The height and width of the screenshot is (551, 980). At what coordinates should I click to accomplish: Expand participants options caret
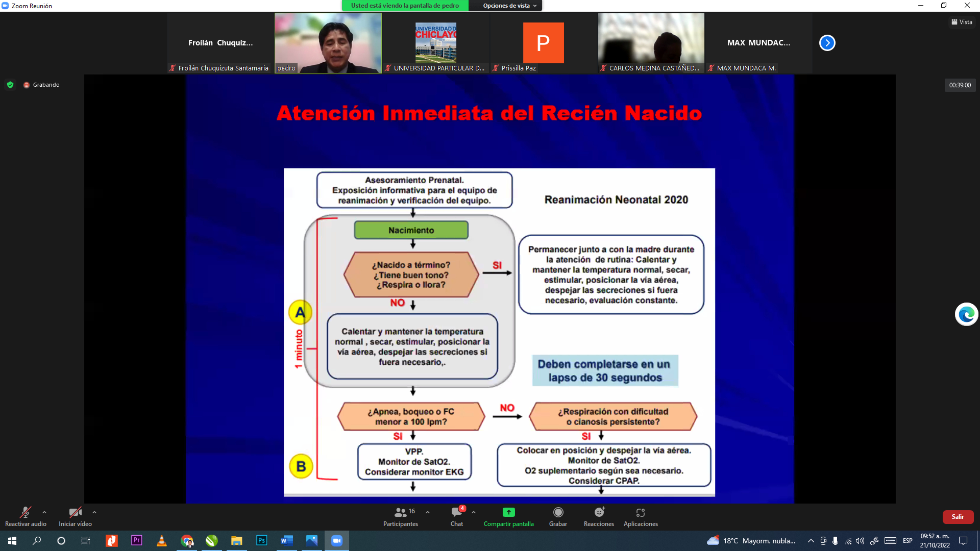coord(428,512)
